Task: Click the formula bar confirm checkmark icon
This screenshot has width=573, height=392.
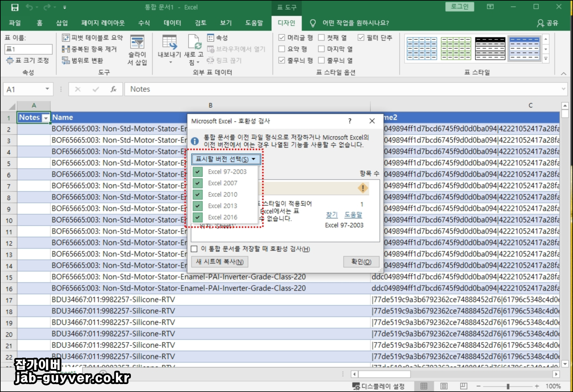Action: click(x=95, y=89)
